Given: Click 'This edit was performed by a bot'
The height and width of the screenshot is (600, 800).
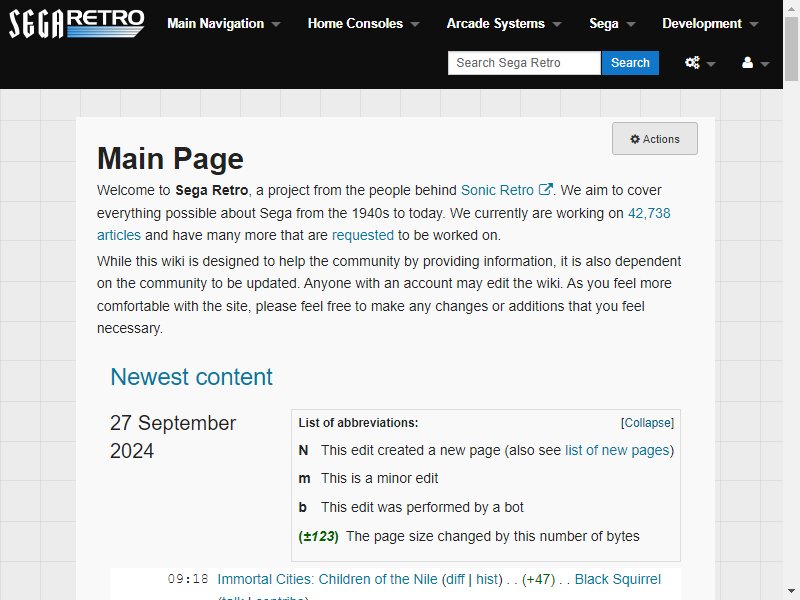Looking at the screenshot, I should 422,508.
